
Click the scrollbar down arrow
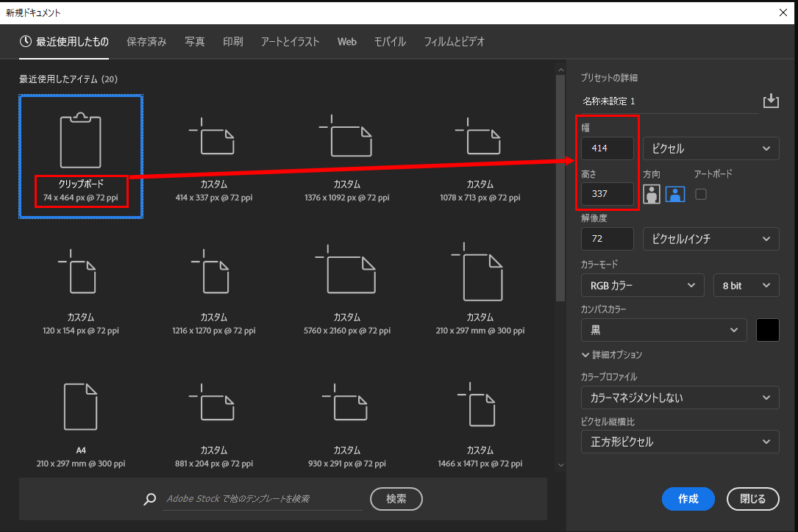pyautogui.click(x=561, y=465)
